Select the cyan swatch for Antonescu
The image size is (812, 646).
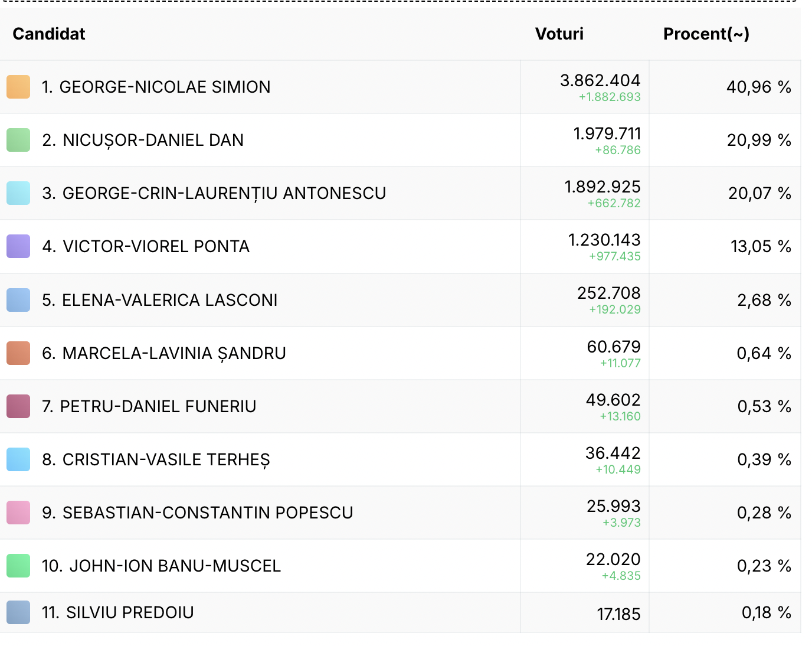pos(18,193)
